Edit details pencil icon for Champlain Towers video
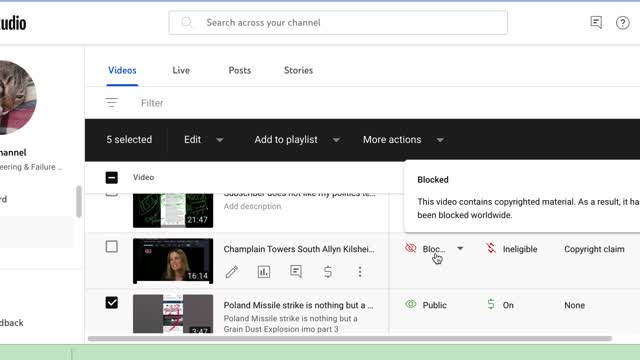640x360 pixels. (232, 272)
